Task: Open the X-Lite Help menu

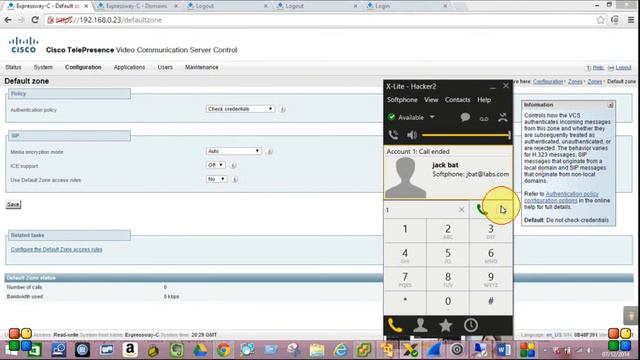Action: tap(484, 100)
